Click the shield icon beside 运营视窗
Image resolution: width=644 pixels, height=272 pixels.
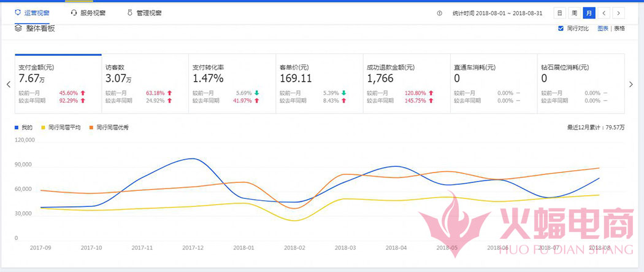(x=17, y=13)
